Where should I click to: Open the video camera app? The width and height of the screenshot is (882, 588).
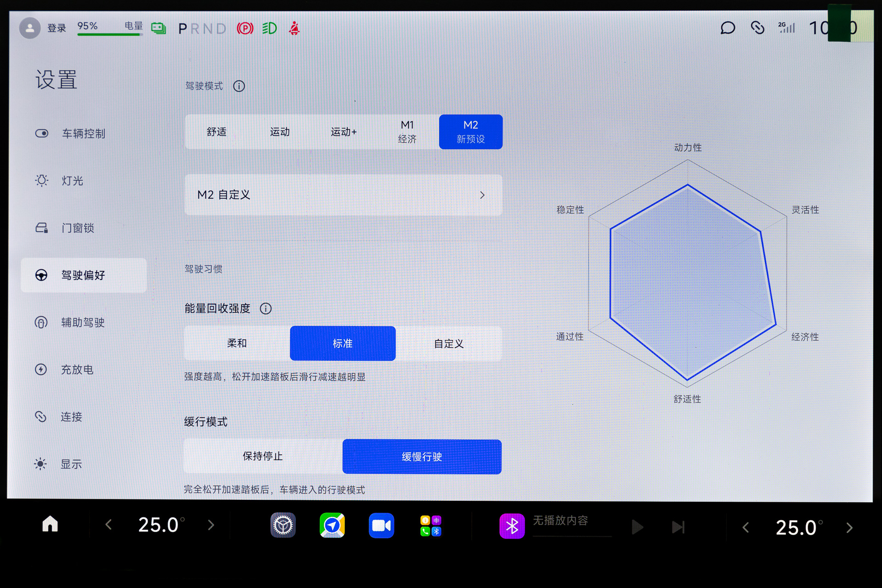point(381,525)
